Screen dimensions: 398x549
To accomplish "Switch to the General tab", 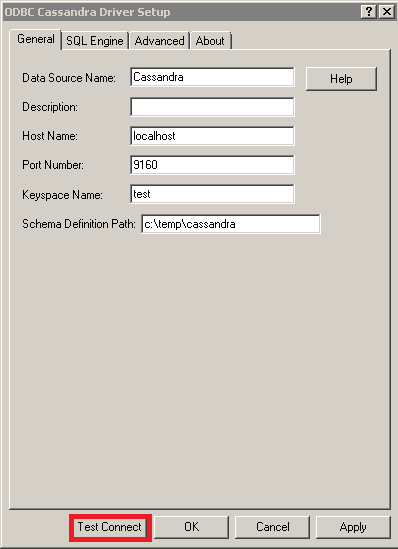I will click(x=36, y=39).
